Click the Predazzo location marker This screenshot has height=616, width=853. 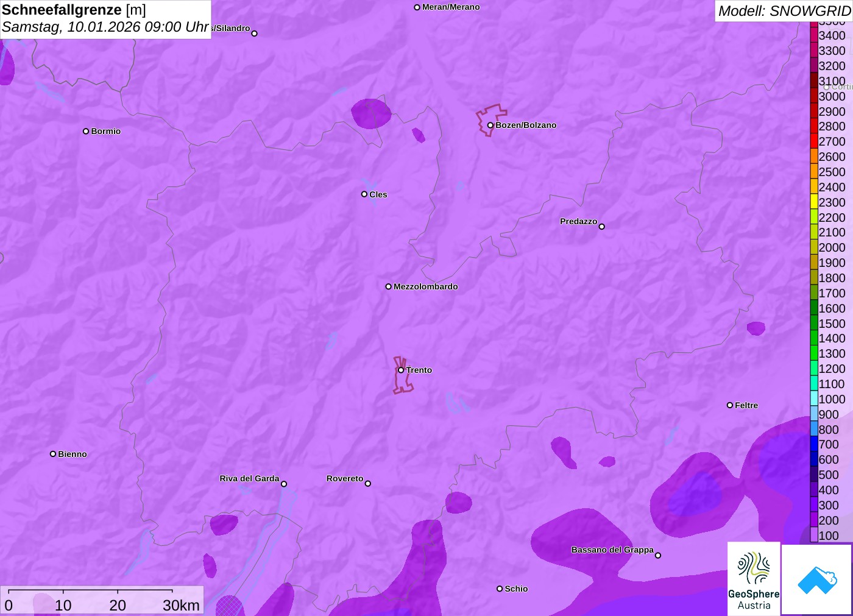tap(602, 227)
